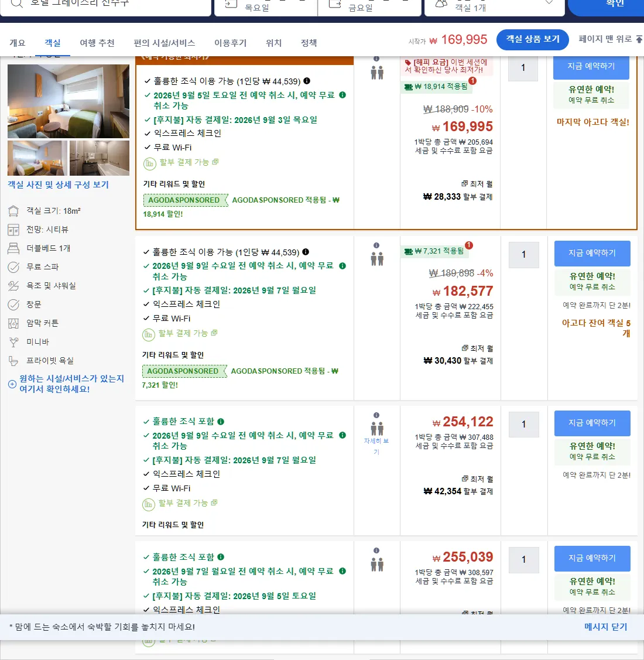This screenshot has width=644, height=660.
Task: Click the occupancy guests icon in second offer
Action: [377, 259]
